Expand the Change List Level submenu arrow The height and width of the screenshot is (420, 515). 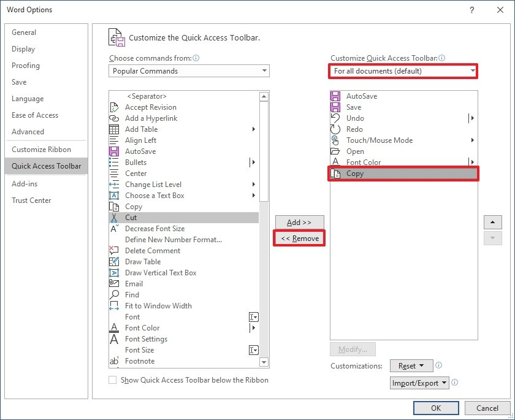point(254,184)
